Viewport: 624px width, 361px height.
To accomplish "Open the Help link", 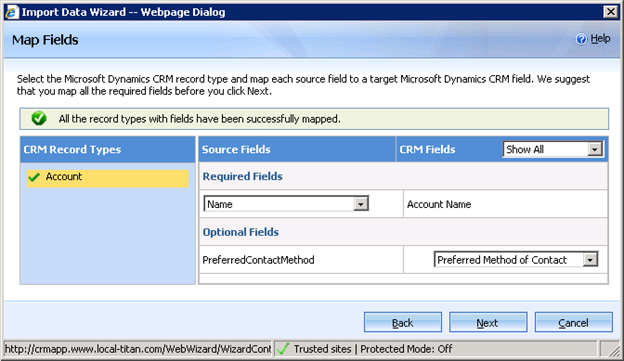I will [600, 39].
